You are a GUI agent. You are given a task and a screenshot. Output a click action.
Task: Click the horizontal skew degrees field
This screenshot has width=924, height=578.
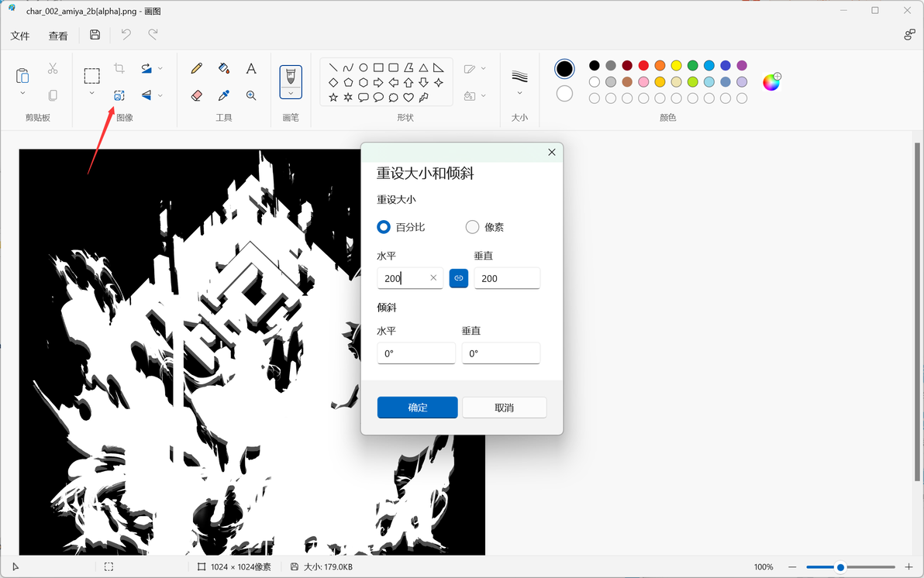pos(416,353)
